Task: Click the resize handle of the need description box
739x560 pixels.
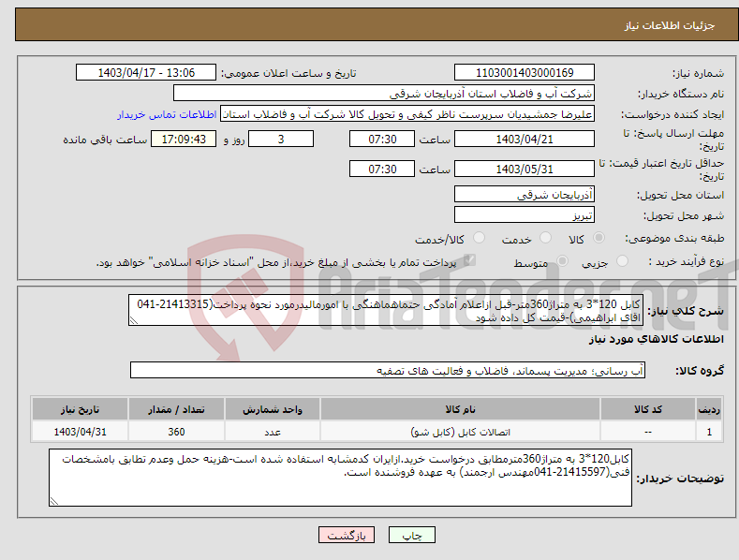Action: (134, 321)
